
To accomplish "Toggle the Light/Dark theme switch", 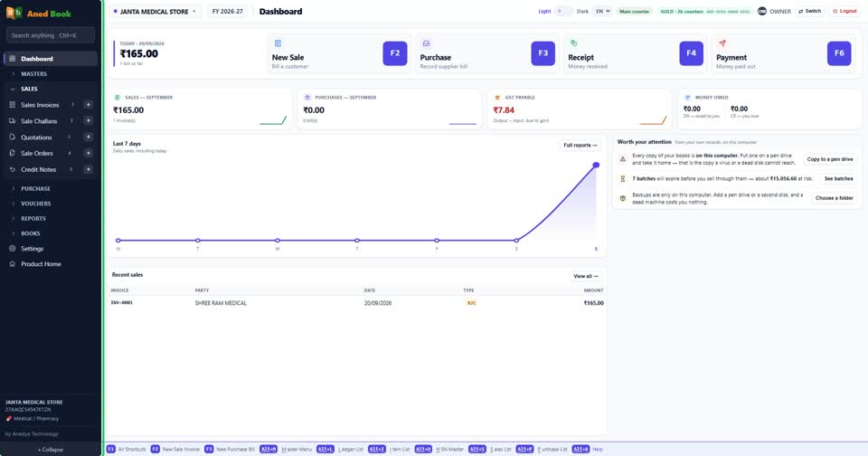I will [563, 11].
